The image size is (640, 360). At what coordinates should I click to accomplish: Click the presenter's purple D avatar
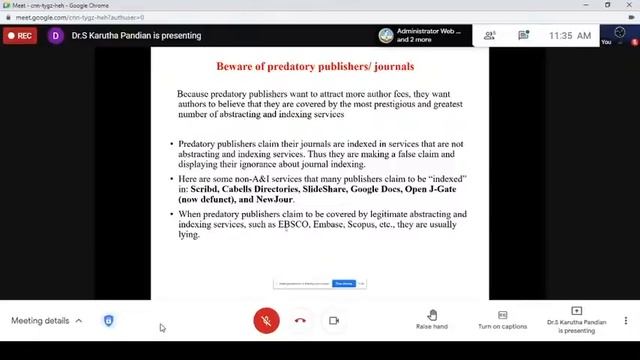(x=56, y=36)
